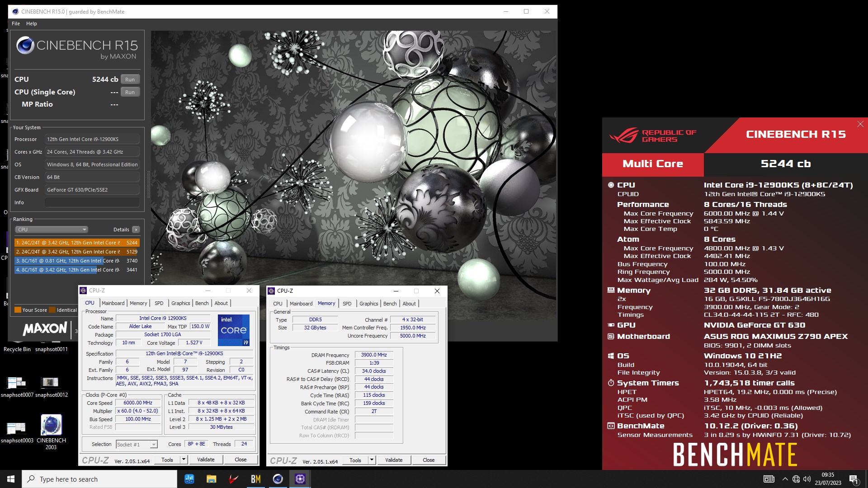Click the DRAM Frequency 3900.0 MHz value
Viewport: 868px width, 488px height.
tap(374, 355)
